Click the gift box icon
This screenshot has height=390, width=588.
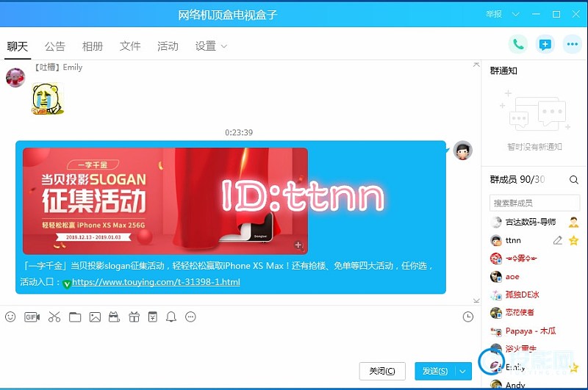134,317
